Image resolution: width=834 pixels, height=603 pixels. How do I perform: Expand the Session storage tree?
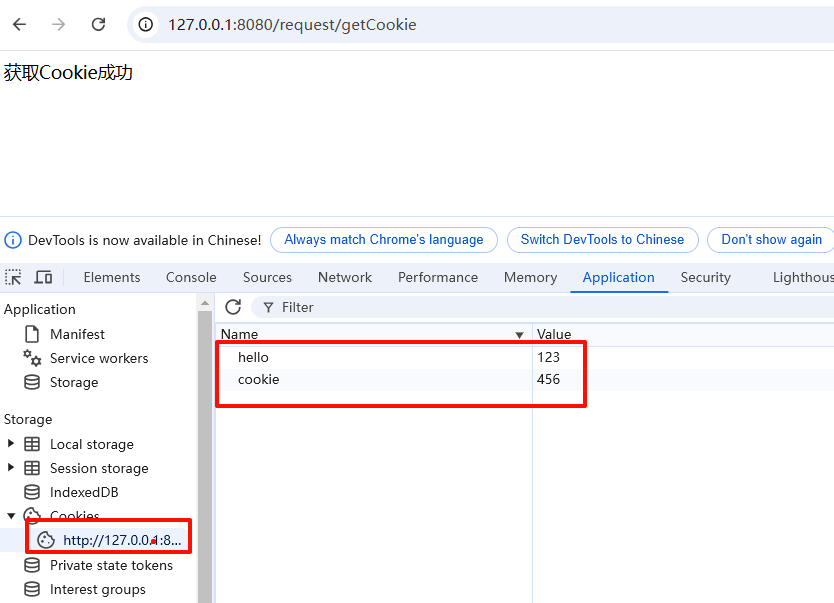click(11, 467)
